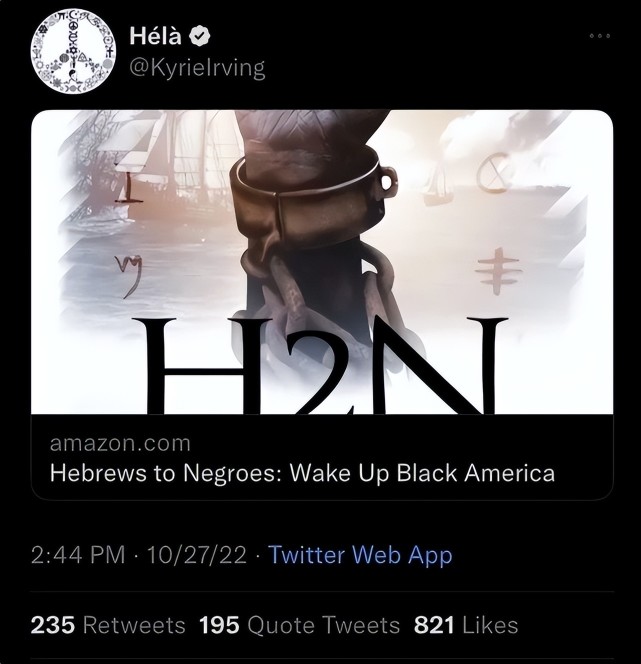This screenshot has height=664, width=641.
Task: Click the amazon.com domain label
Action: (x=120, y=443)
